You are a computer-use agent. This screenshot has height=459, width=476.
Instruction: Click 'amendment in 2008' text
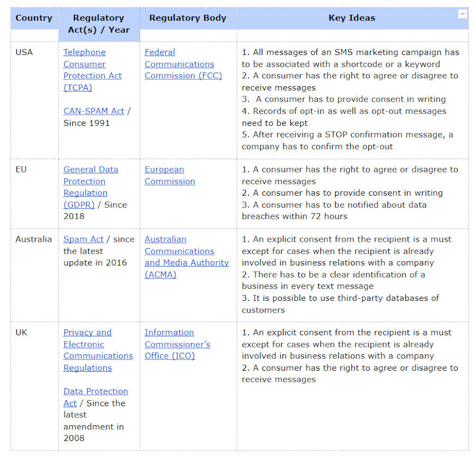94,432
